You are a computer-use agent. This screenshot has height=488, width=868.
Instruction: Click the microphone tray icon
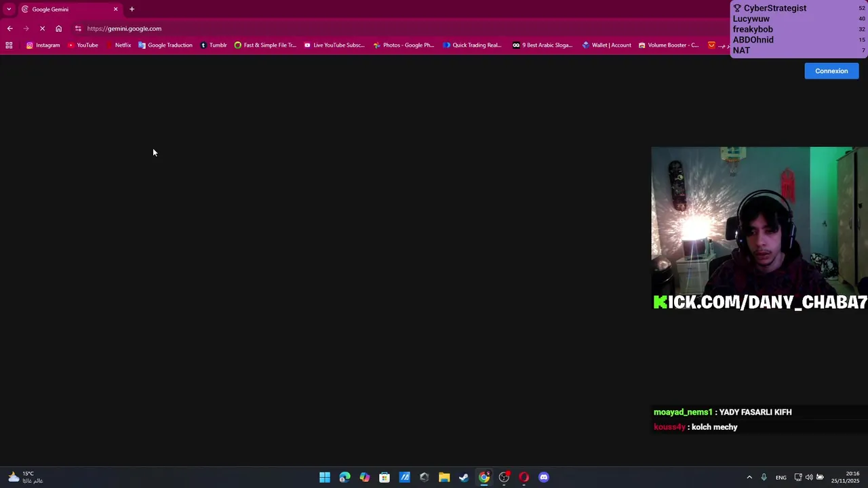pos(764,477)
